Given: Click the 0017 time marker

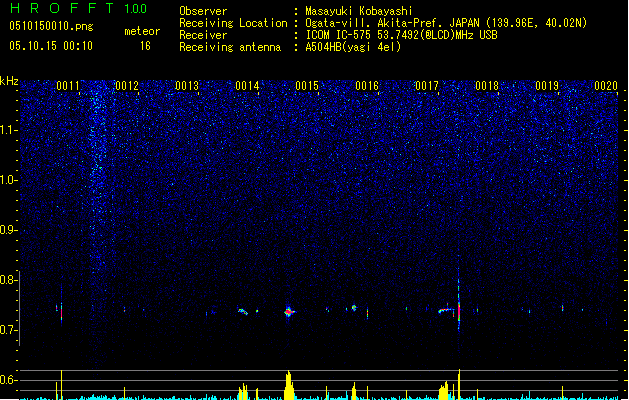Looking at the screenshot, I should click(x=427, y=86).
